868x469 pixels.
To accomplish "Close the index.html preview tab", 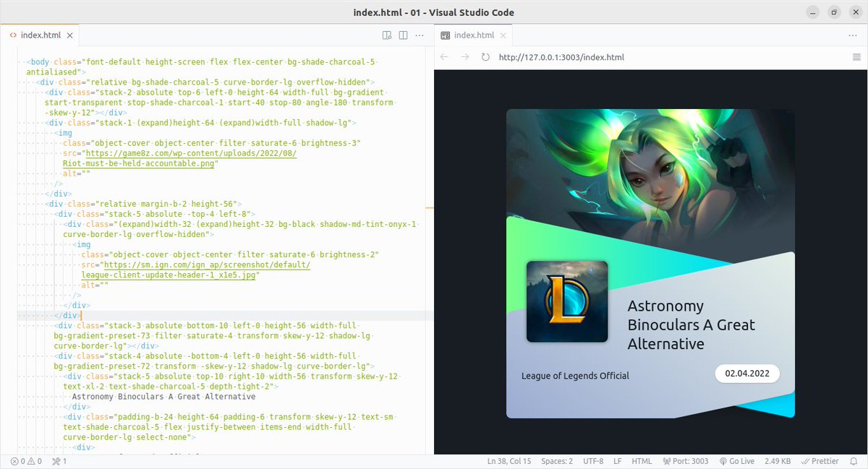I will [x=503, y=35].
